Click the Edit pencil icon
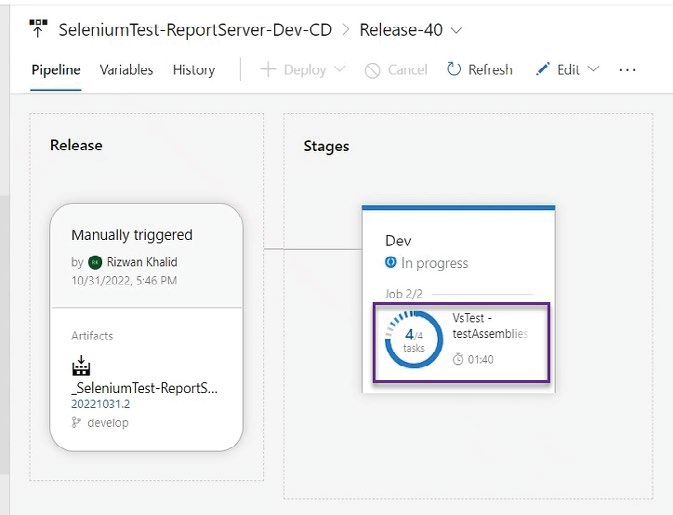This screenshot has width=673, height=515. 543,70
